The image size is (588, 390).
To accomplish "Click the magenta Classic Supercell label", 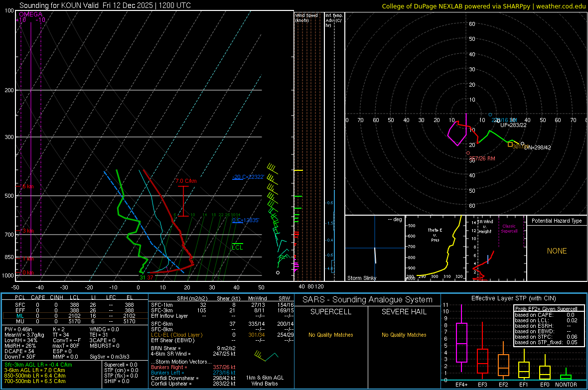I will click(509, 229).
